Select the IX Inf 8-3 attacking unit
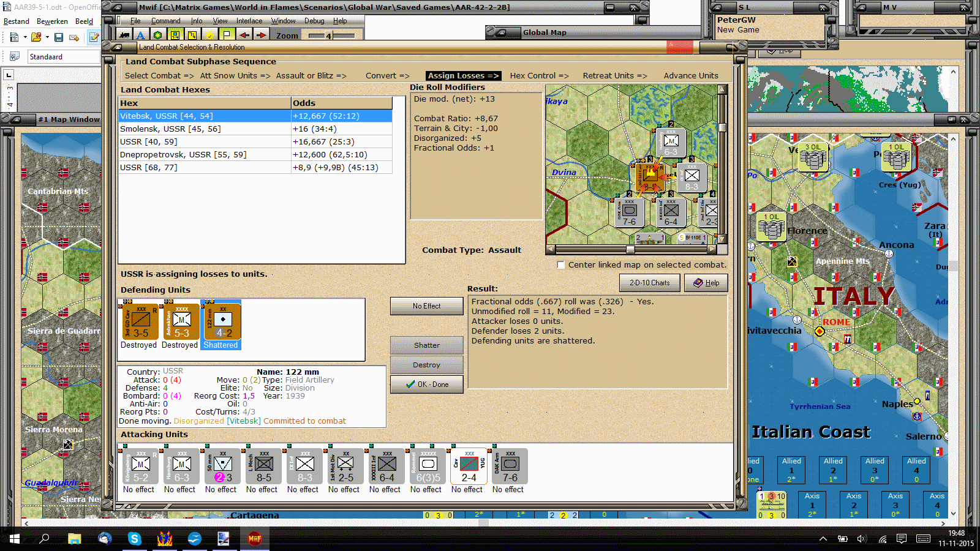Screen dimensions: 980x551 point(304,467)
